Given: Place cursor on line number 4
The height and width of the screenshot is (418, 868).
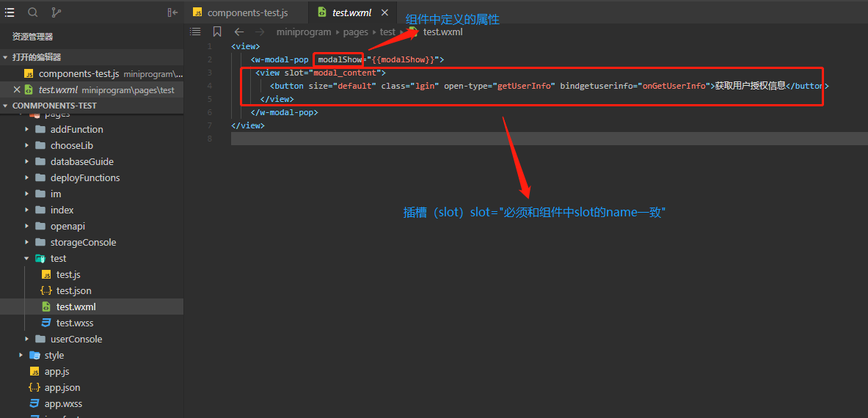Looking at the screenshot, I should coord(210,87).
